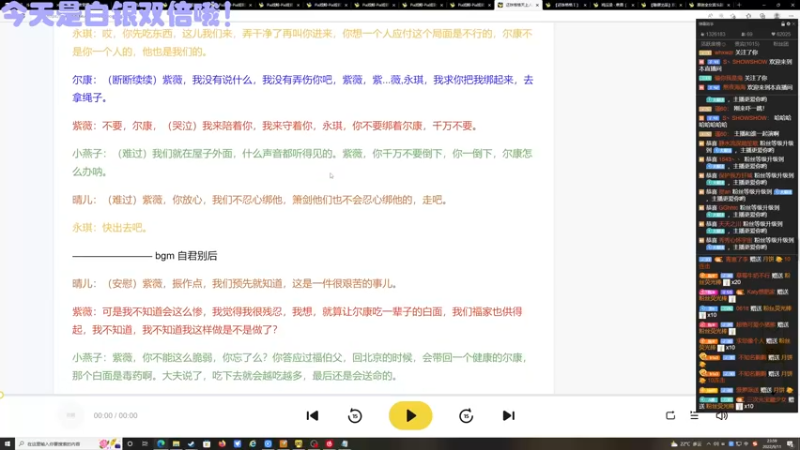Click the Windows taskbar search box

tap(68, 444)
